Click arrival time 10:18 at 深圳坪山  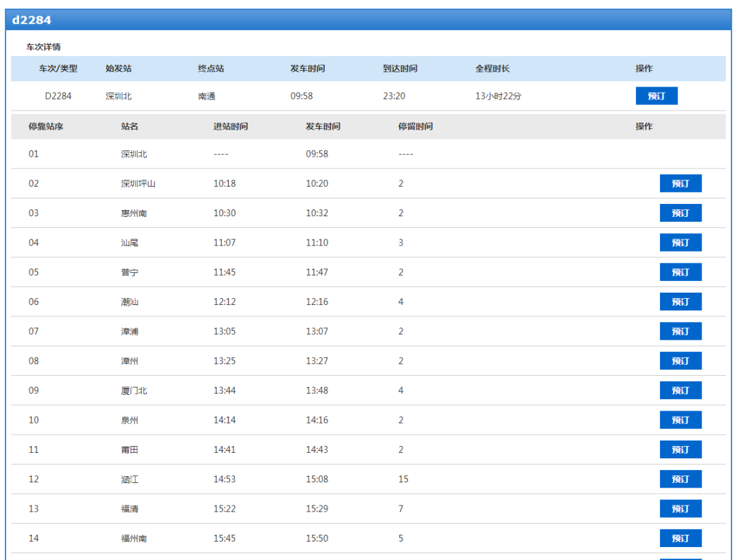(x=225, y=183)
